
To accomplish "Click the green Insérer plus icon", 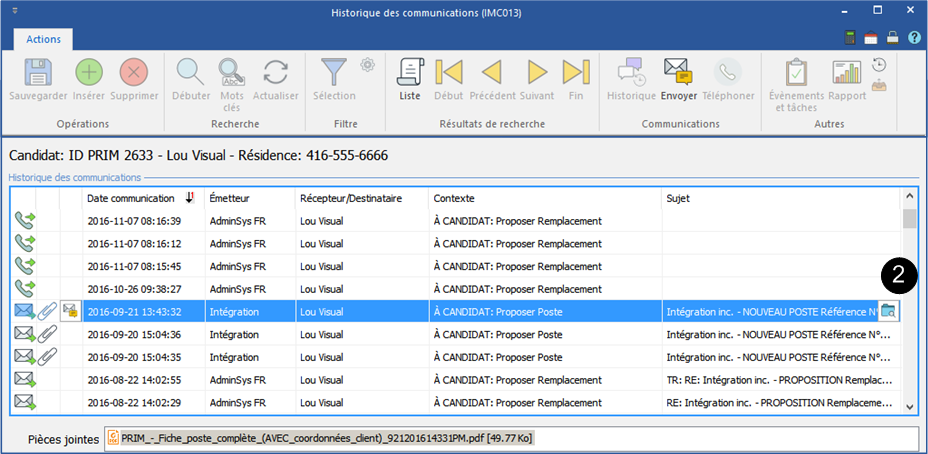I will coord(89,73).
